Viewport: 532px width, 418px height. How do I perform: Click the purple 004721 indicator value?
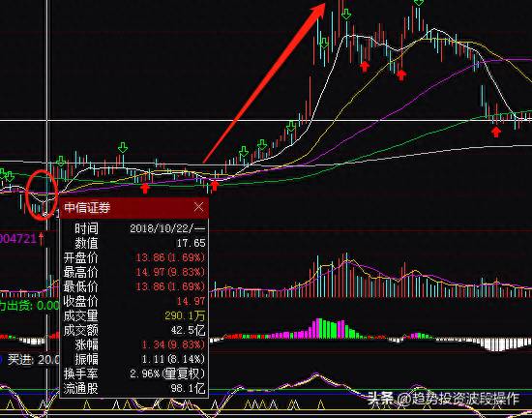coord(18,239)
